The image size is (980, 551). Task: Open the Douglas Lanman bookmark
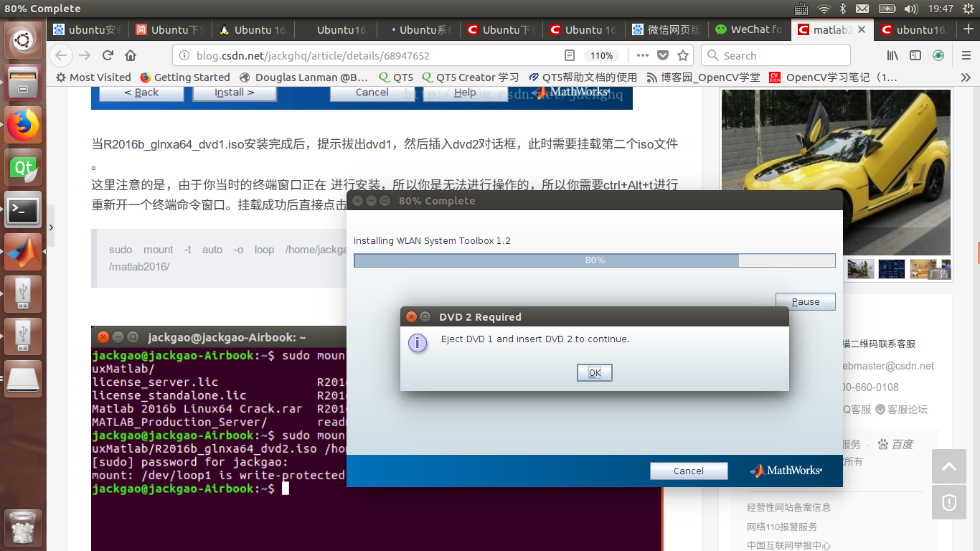[303, 77]
